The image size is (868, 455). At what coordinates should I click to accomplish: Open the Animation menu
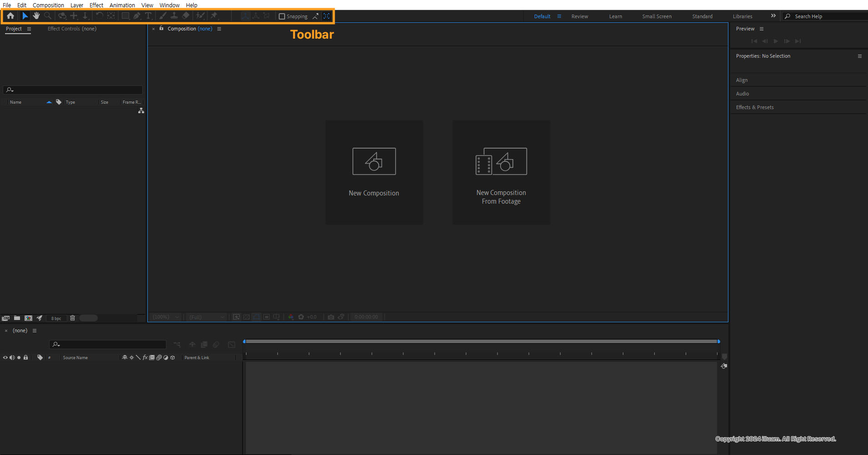click(122, 5)
